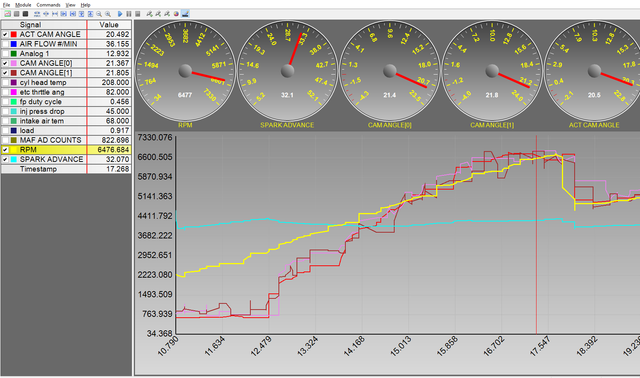Click the gray square toolbar icon
Image resolution: width=640 pixels, height=378 pixels.
pyautogui.click(x=16, y=14)
